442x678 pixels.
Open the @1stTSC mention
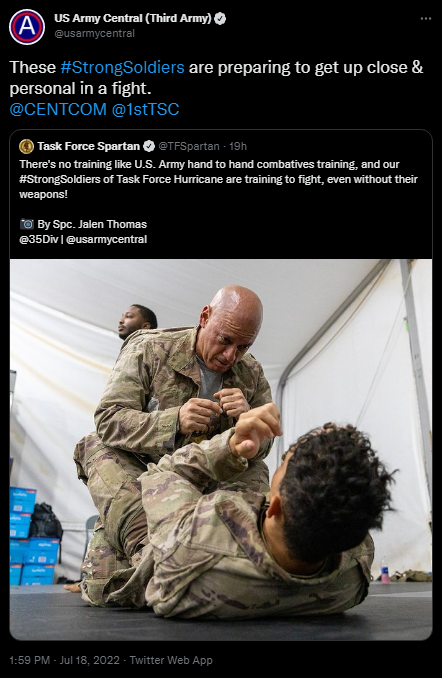click(145, 109)
